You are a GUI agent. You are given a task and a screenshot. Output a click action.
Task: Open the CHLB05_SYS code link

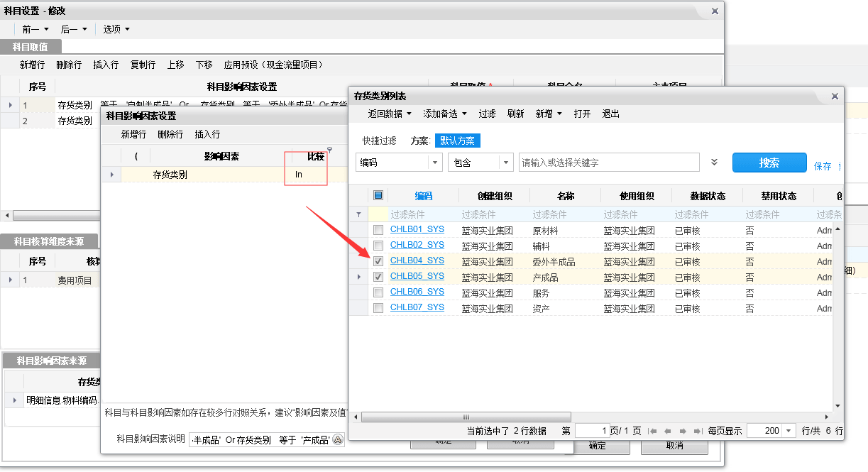pos(417,277)
